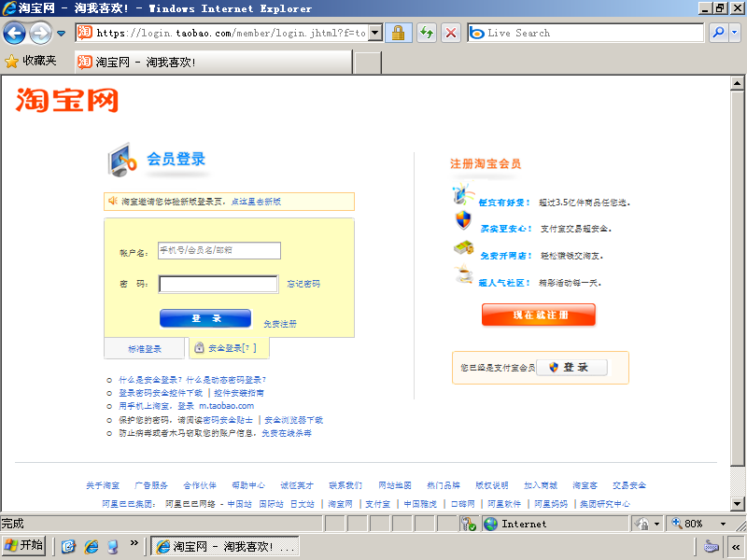The height and width of the screenshot is (560, 747).
Task: Click the red X Stop icon
Action: (x=451, y=33)
